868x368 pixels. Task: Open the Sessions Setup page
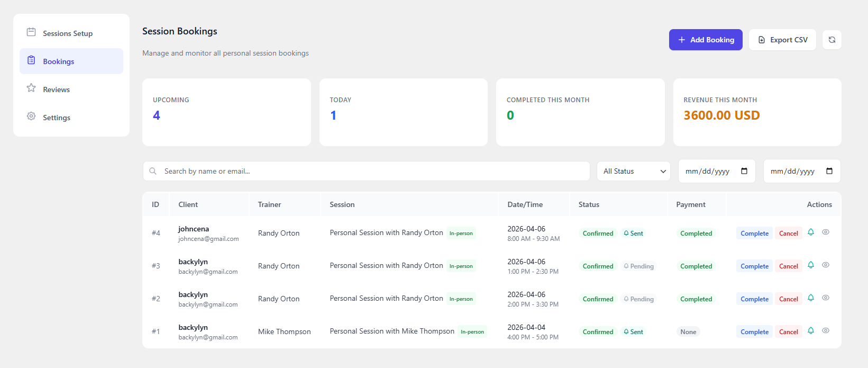click(x=68, y=33)
